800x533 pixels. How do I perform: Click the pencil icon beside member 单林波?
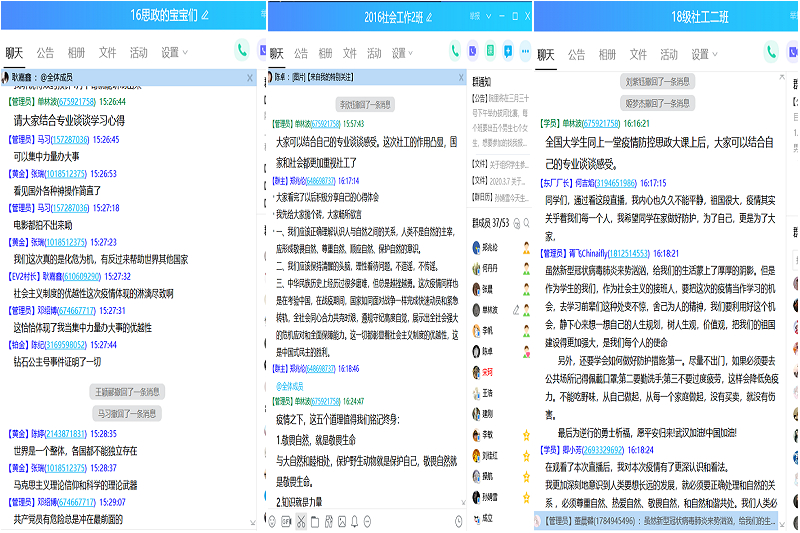(x=516, y=310)
